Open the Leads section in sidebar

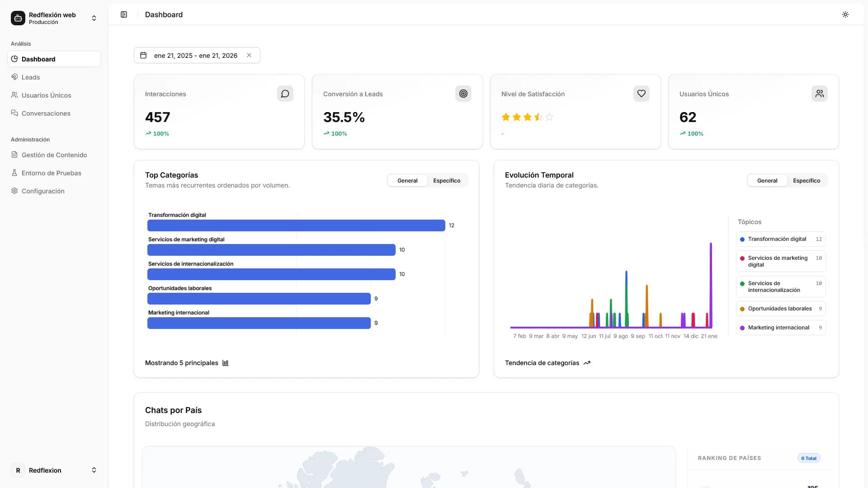[30, 77]
